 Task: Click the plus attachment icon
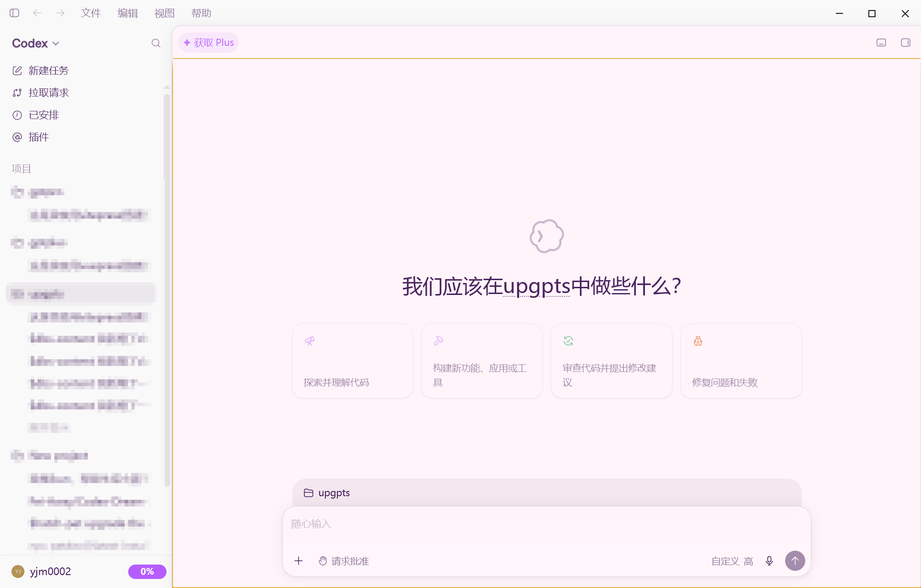click(x=299, y=561)
